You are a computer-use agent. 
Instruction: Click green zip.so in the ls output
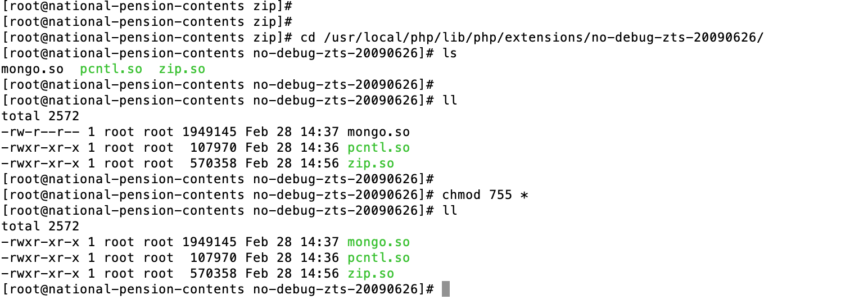(182, 69)
